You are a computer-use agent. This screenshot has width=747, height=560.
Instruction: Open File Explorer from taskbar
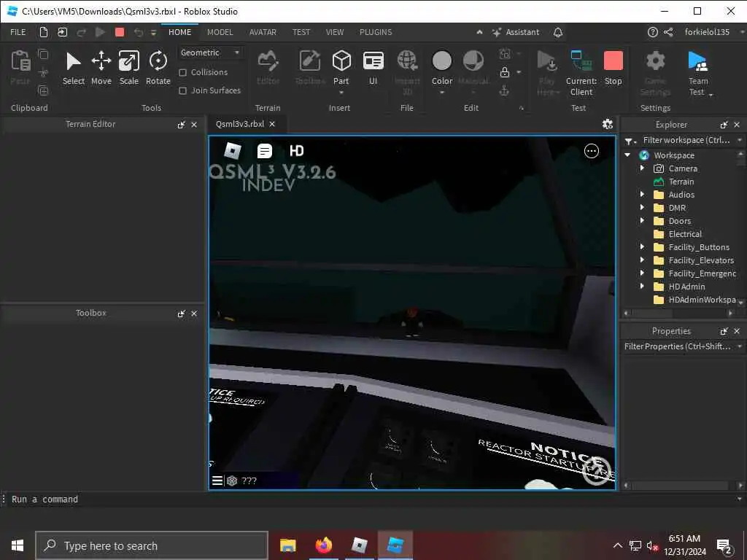[287, 545]
